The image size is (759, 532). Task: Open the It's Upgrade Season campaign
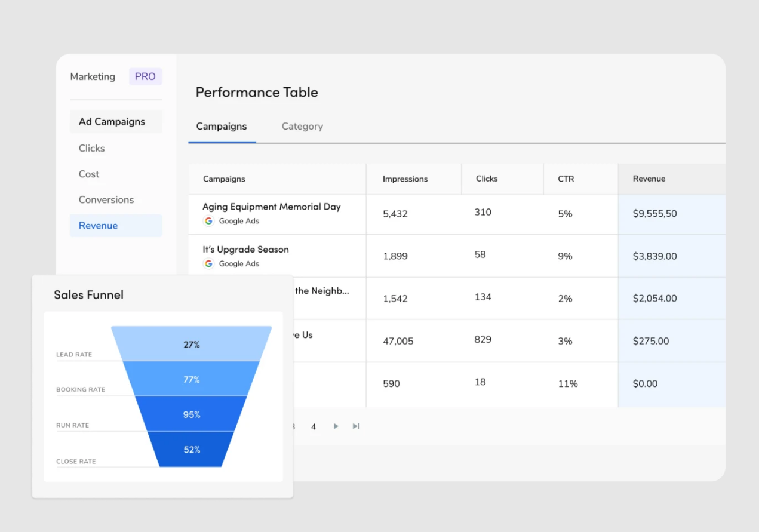pyautogui.click(x=245, y=250)
